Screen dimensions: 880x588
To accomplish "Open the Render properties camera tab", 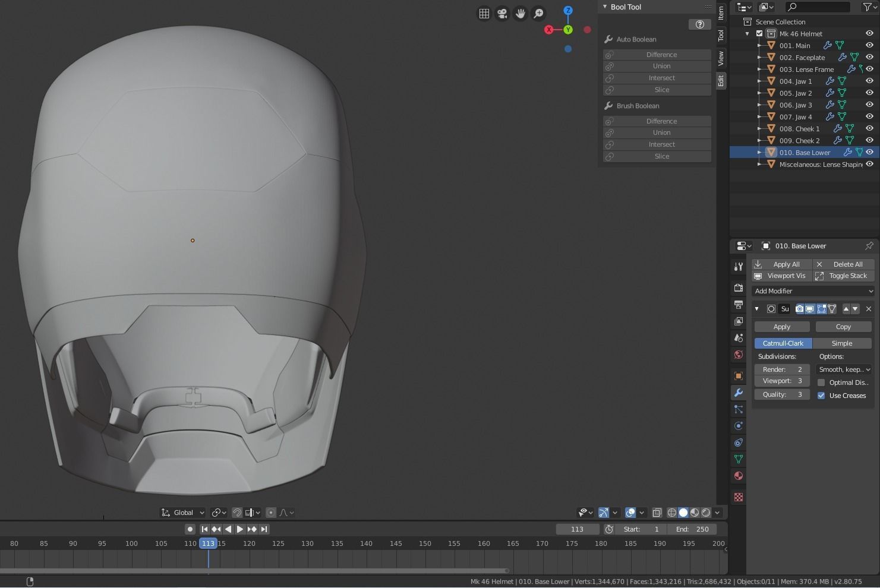I will pos(739,288).
